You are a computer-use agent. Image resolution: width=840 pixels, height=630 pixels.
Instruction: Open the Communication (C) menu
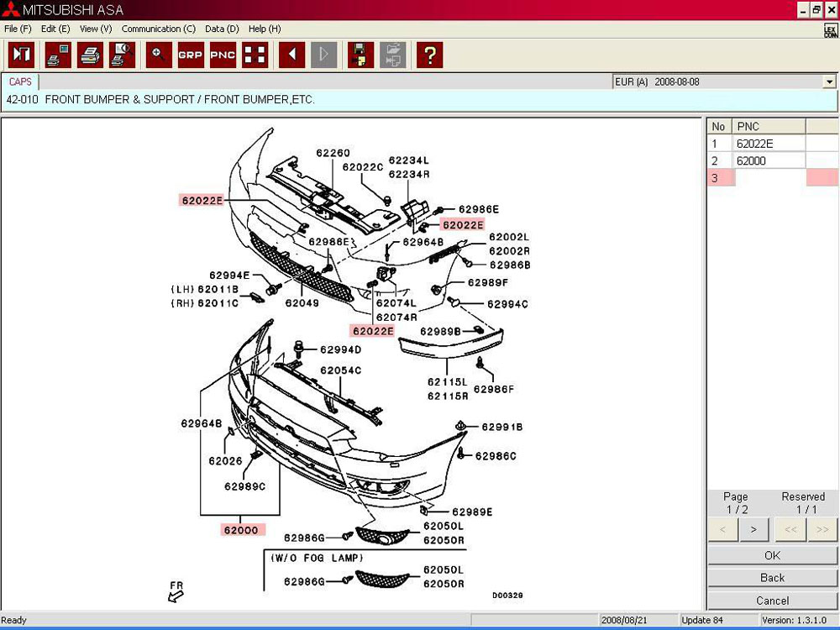159,29
